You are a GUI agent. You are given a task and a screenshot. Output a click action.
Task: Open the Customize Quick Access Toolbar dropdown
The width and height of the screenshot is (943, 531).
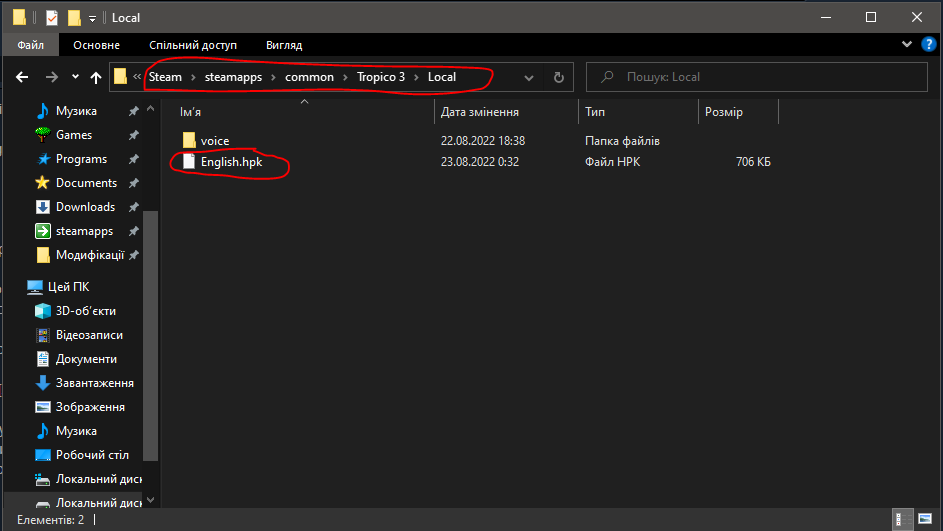[x=92, y=19]
